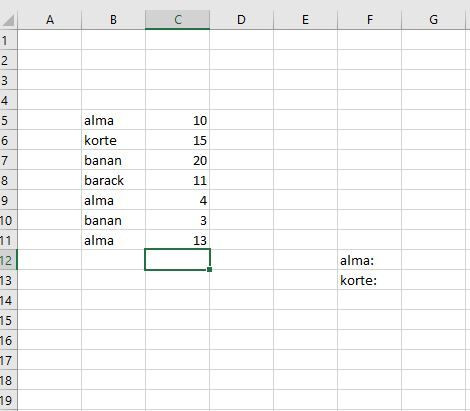Click cell with value 20
Viewport: 470px width, 411px height.
coord(177,160)
